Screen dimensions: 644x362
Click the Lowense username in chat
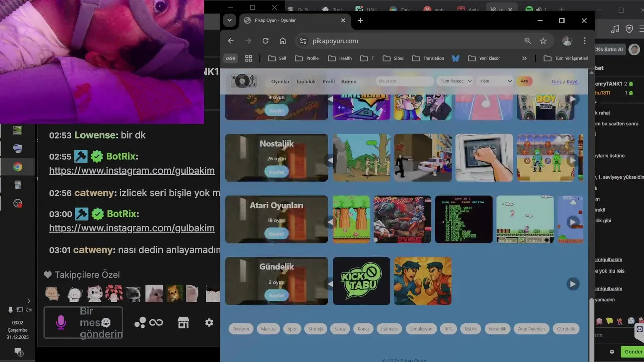coord(96,135)
